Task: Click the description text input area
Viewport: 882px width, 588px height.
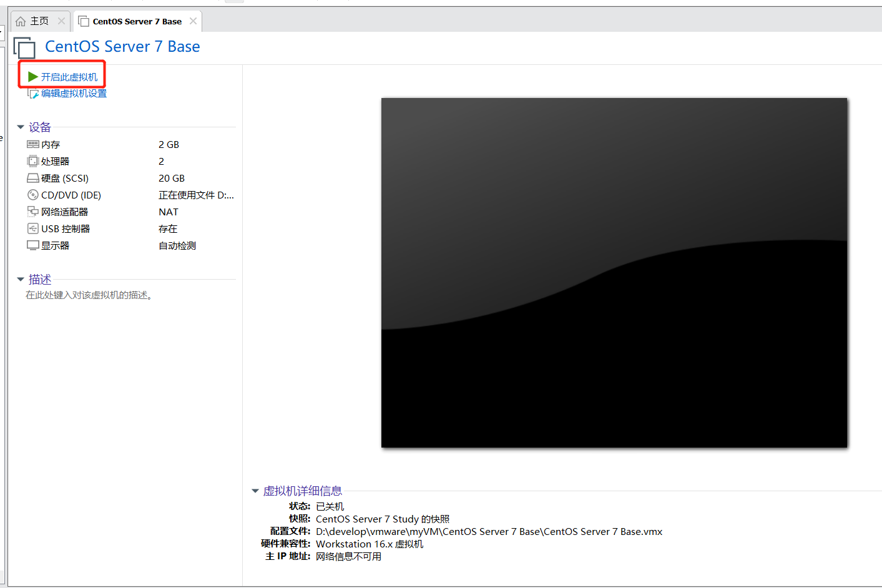Action: [89, 295]
